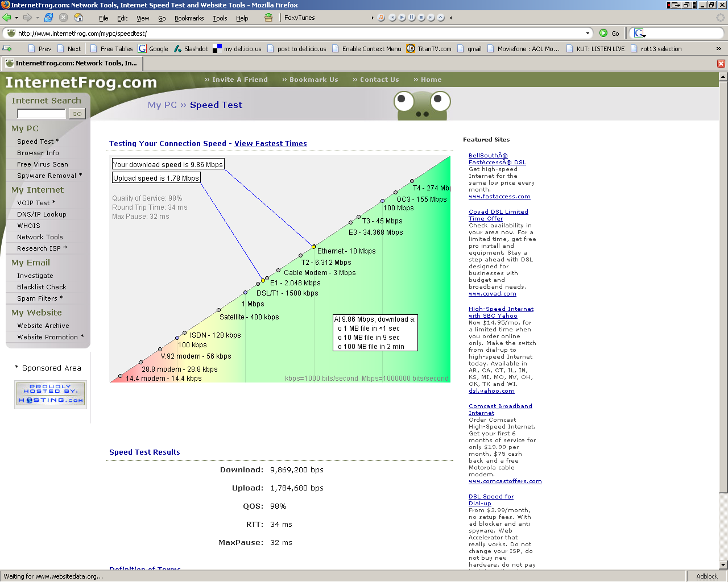Open the Google search engine dropdown
The image size is (728, 582).
640,33
